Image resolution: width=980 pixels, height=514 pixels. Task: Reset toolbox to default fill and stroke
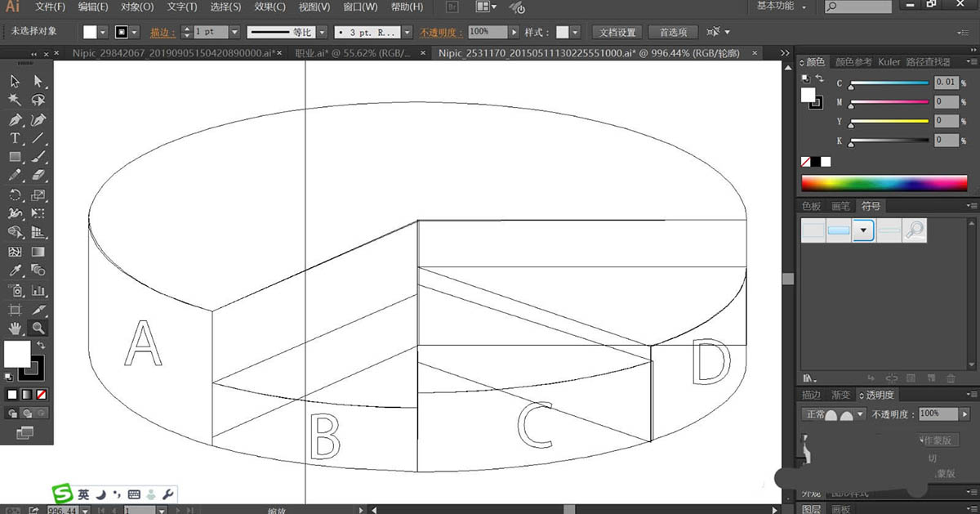9,377
